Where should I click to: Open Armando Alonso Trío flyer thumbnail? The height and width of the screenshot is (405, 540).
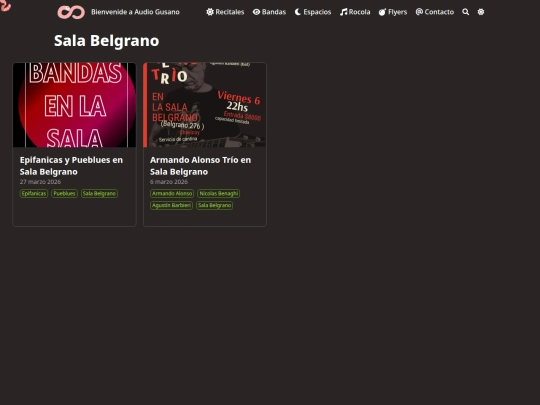point(205,105)
